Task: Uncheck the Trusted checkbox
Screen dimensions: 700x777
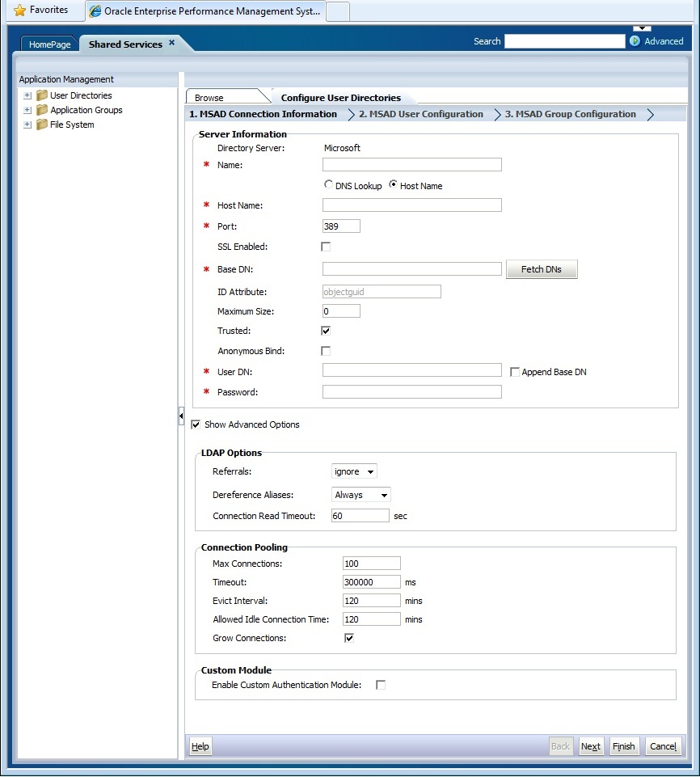Action: click(326, 331)
